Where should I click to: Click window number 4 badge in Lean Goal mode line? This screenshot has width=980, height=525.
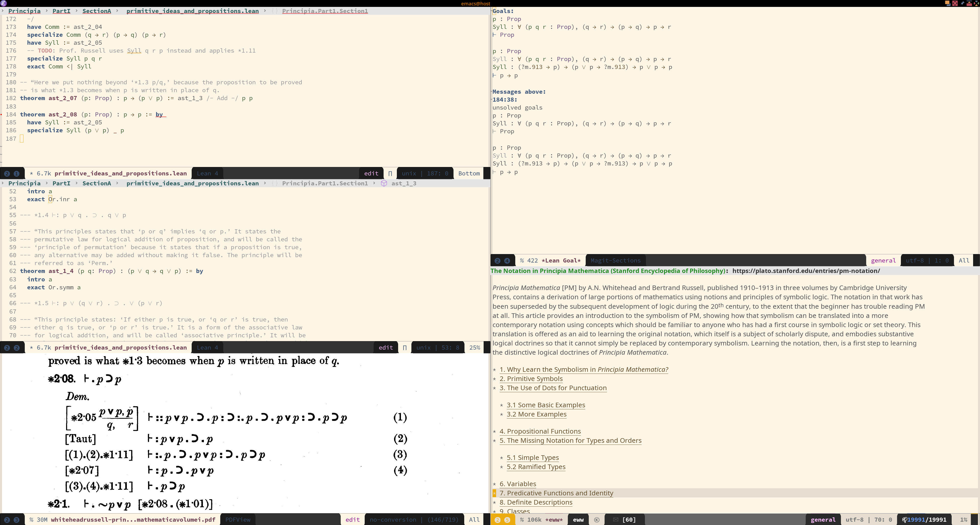click(507, 261)
